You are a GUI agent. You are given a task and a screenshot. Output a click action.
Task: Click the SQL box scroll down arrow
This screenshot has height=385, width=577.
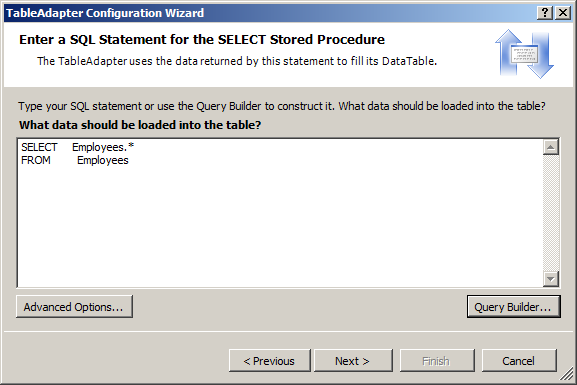pyautogui.click(x=551, y=279)
